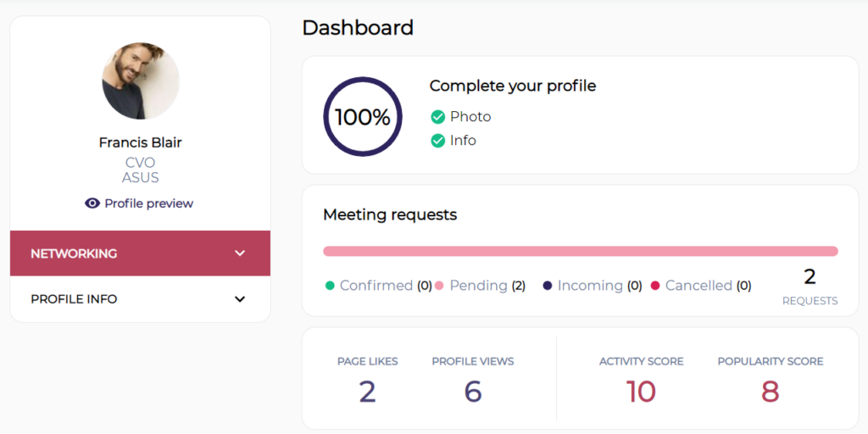Click the dark blue Incoming status dot
This screenshot has width=868, height=434.
pyautogui.click(x=548, y=286)
